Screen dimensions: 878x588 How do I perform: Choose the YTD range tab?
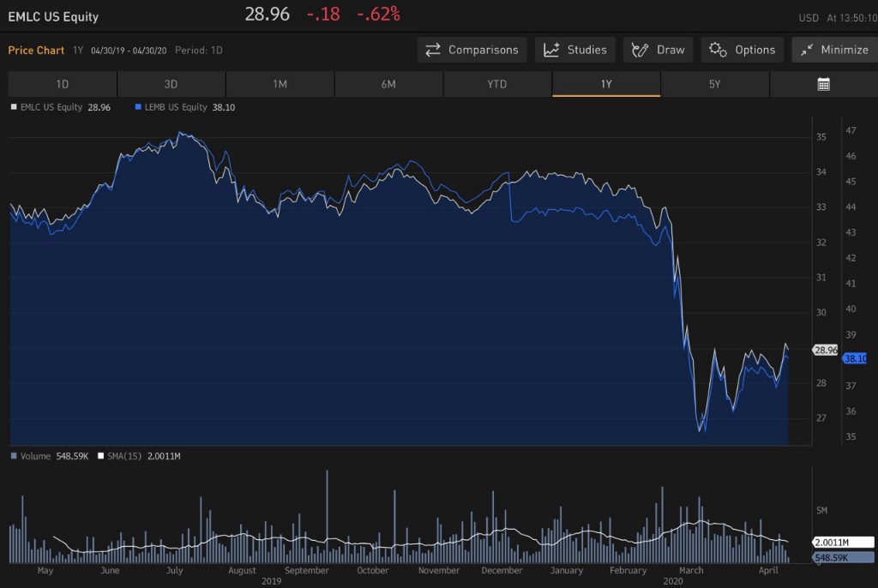click(497, 84)
